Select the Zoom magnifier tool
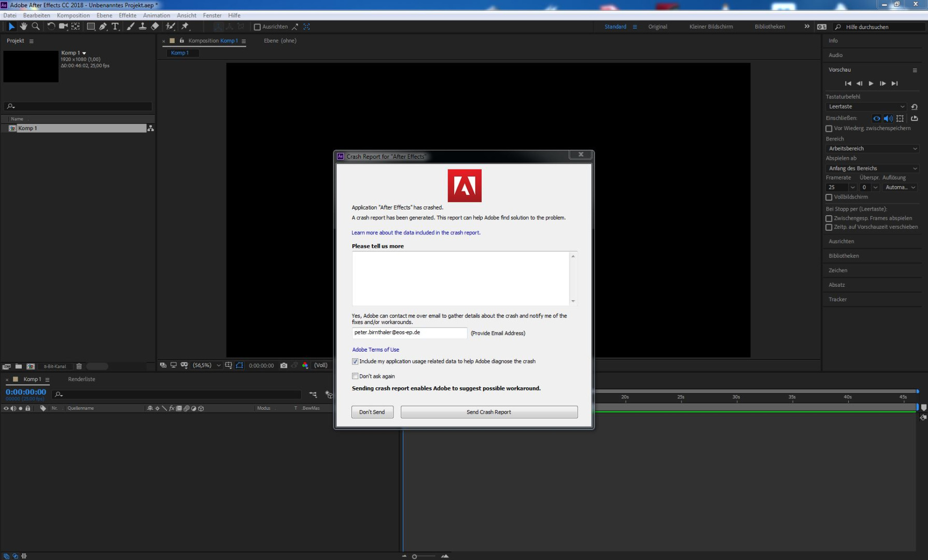 point(36,26)
